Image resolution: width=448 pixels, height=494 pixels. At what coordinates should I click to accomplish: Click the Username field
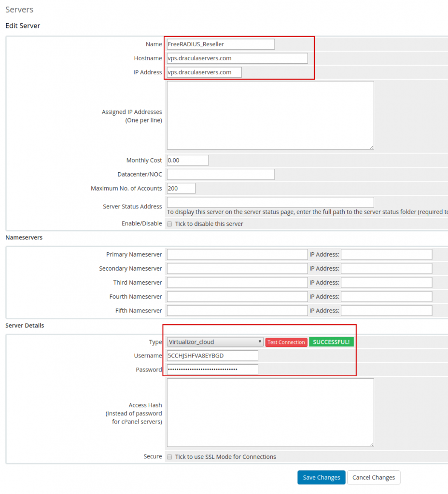(212, 356)
